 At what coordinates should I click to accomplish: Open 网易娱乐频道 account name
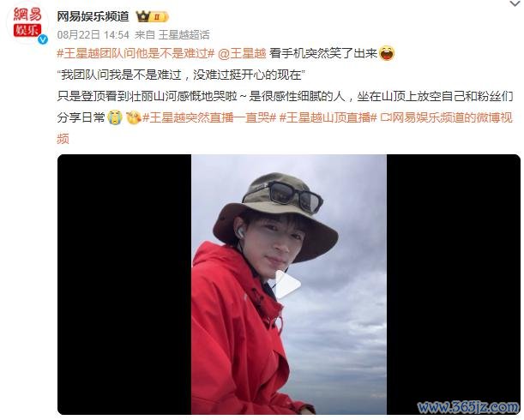click(x=93, y=16)
